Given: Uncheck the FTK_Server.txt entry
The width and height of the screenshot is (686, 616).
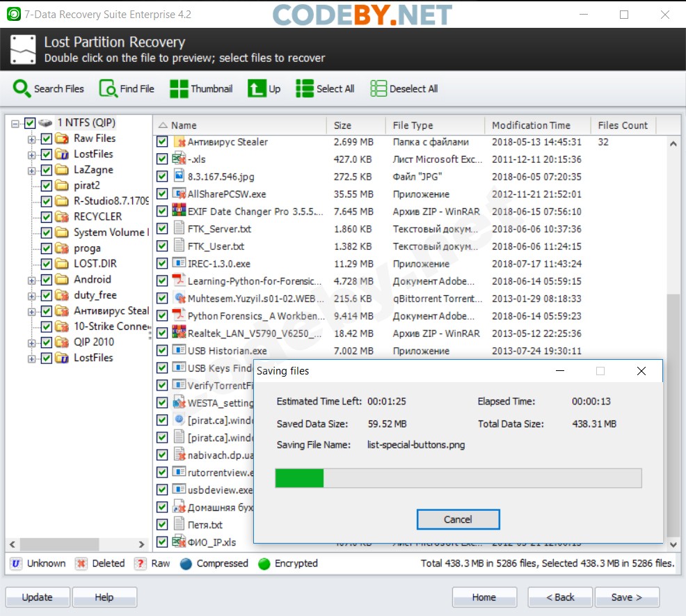Looking at the screenshot, I should point(161,229).
